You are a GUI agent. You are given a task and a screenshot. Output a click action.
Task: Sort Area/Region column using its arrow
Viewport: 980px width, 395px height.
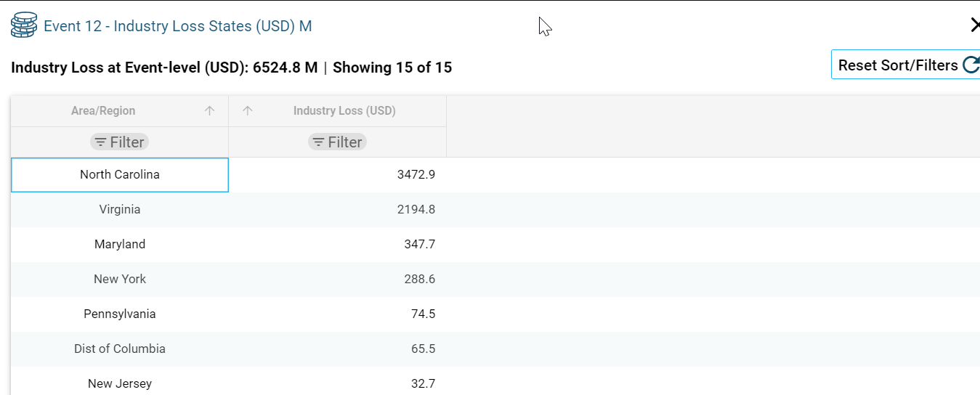tap(210, 111)
